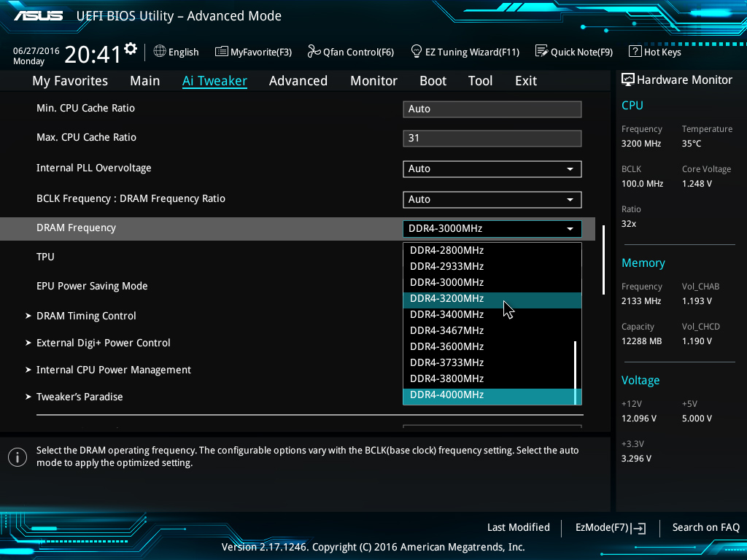Viewport: 747px width, 560px height.
Task: Click the Hot Keys question mark icon
Action: point(635,52)
